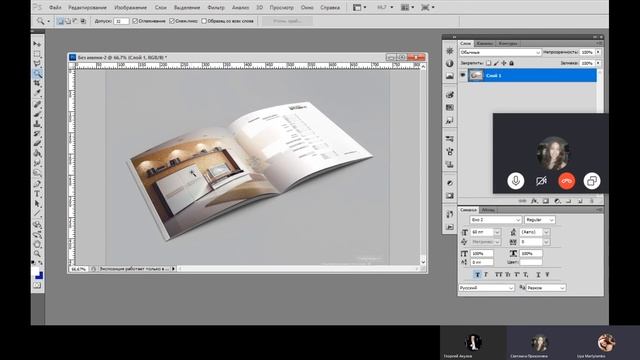
Task: Open the Русский language dropdown
Action: click(x=487, y=288)
